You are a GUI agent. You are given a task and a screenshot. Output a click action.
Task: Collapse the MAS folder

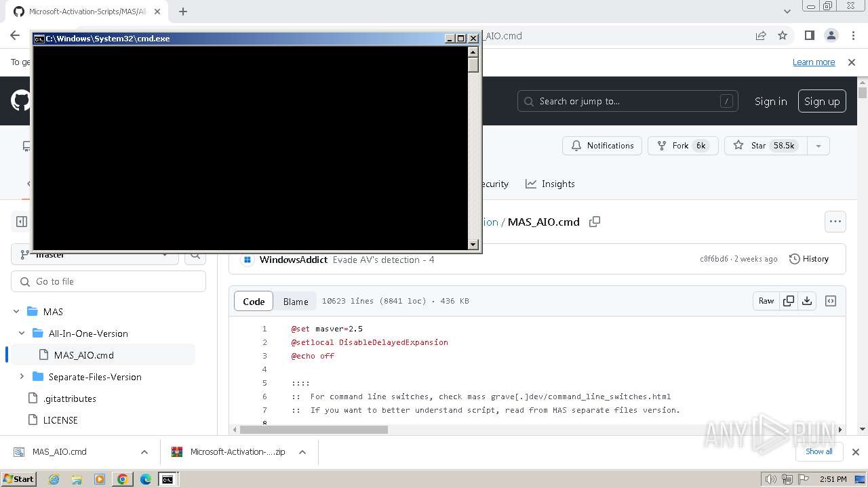16,312
